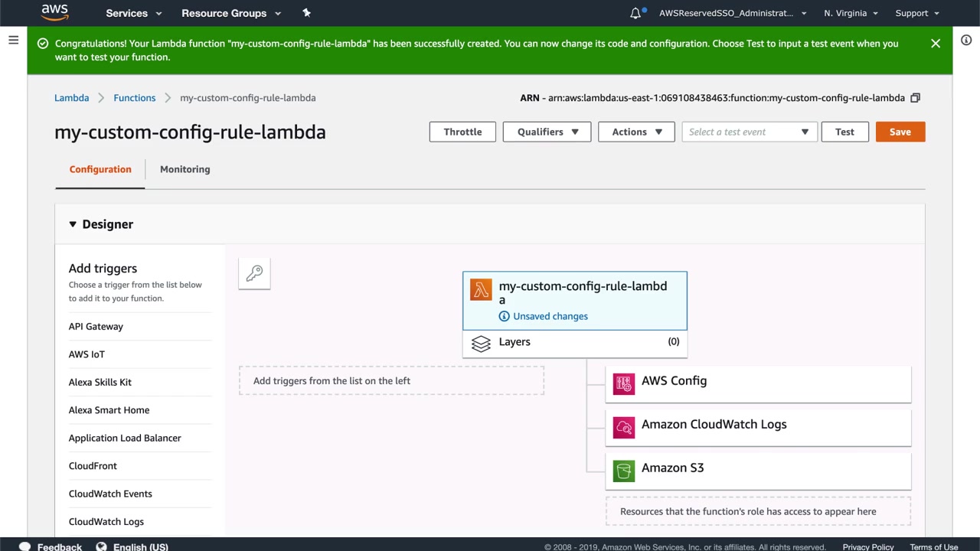Select the Amazon CloudWatch Logs resource card
This screenshot has height=551, width=980.
(759, 427)
